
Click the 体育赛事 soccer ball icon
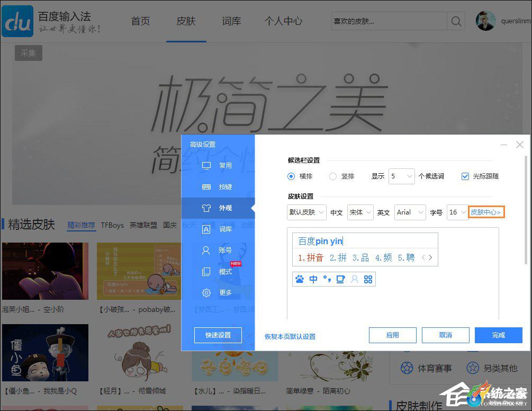[407, 368]
